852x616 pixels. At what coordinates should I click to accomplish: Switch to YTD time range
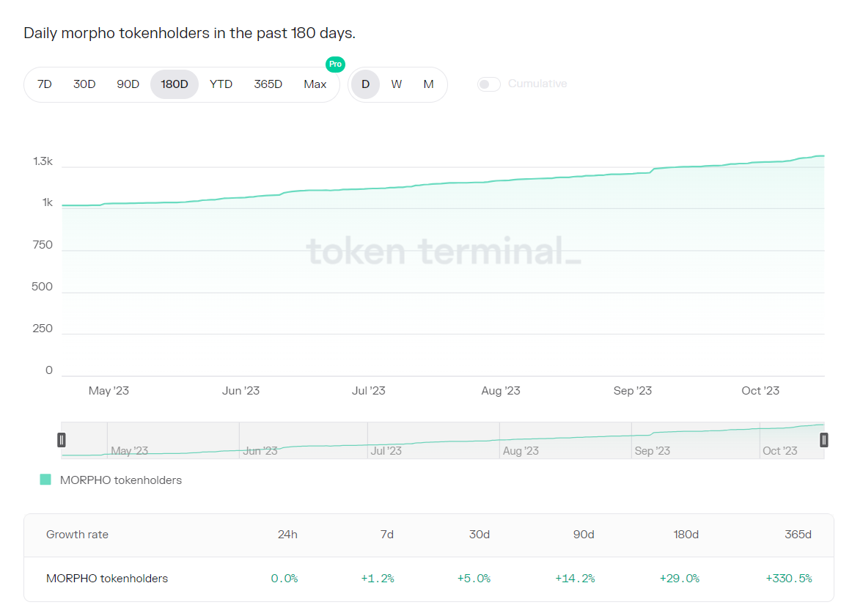(221, 84)
